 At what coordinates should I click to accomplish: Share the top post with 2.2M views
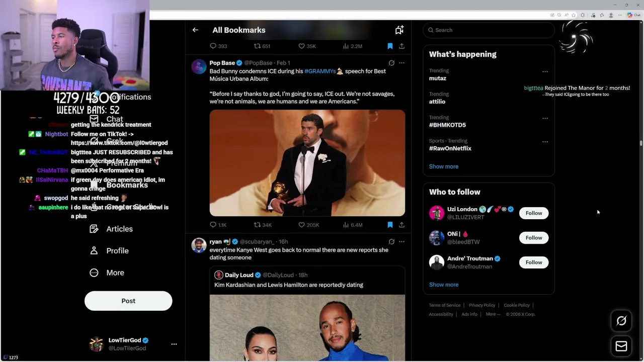401,46
